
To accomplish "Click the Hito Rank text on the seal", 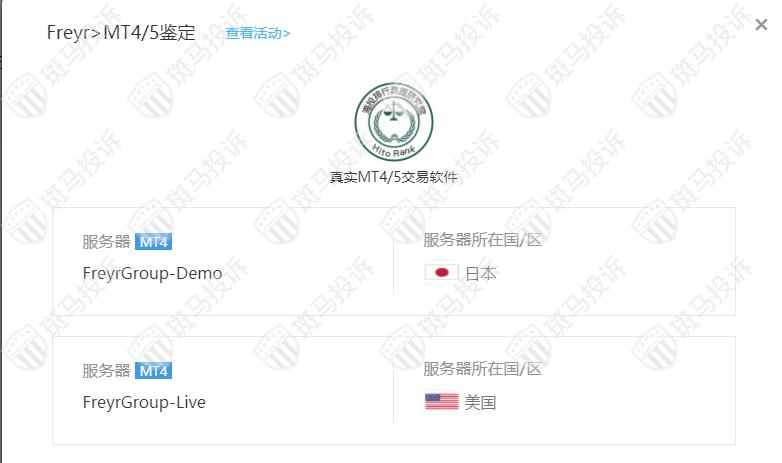I will (x=394, y=150).
